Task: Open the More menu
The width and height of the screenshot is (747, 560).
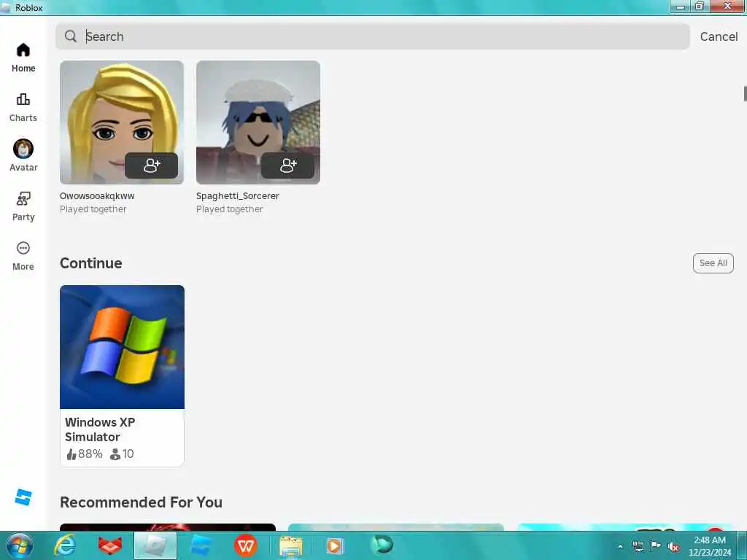Action: click(x=23, y=256)
